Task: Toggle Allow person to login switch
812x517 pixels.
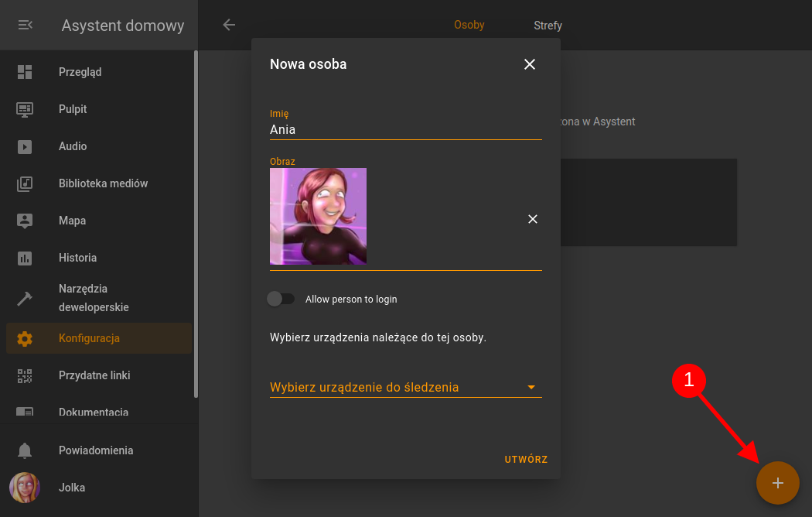Action: point(281,299)
